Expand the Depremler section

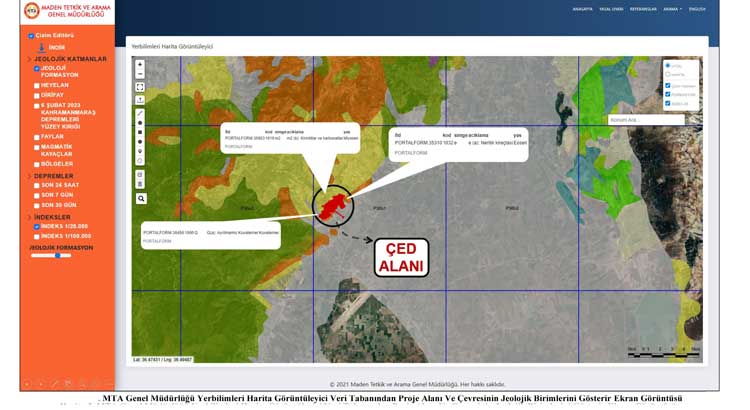[x=28, y=176]
